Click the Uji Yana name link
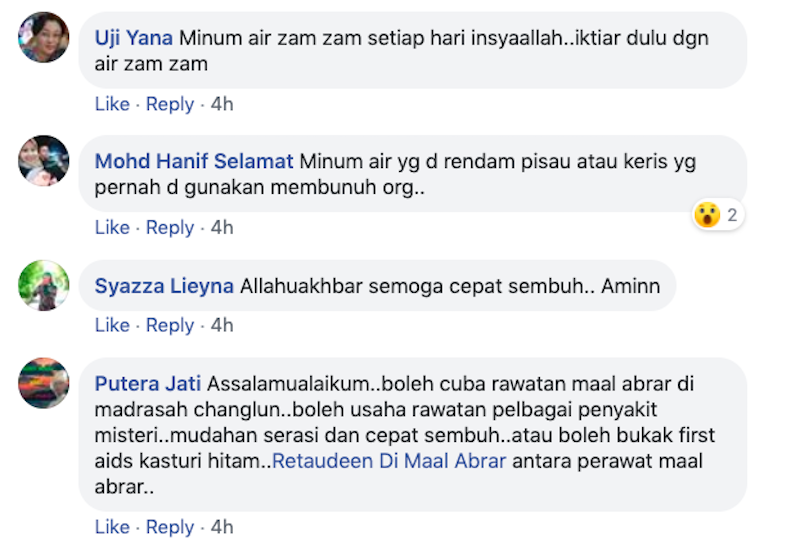 134,38
